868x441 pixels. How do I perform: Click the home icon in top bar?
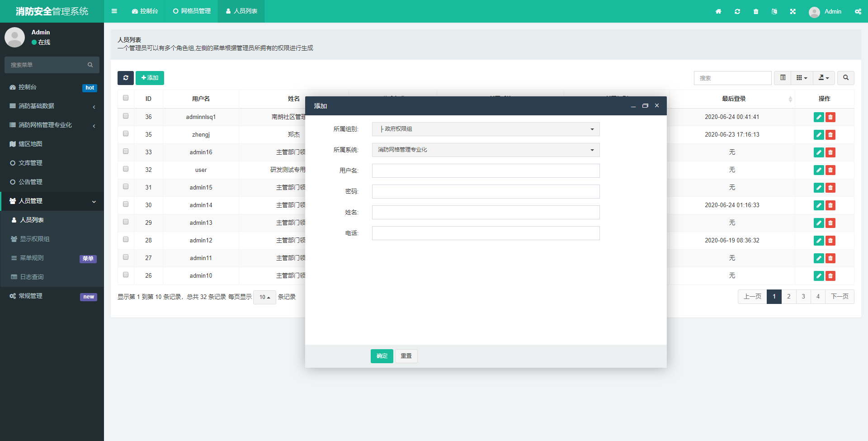pos(718,11)
